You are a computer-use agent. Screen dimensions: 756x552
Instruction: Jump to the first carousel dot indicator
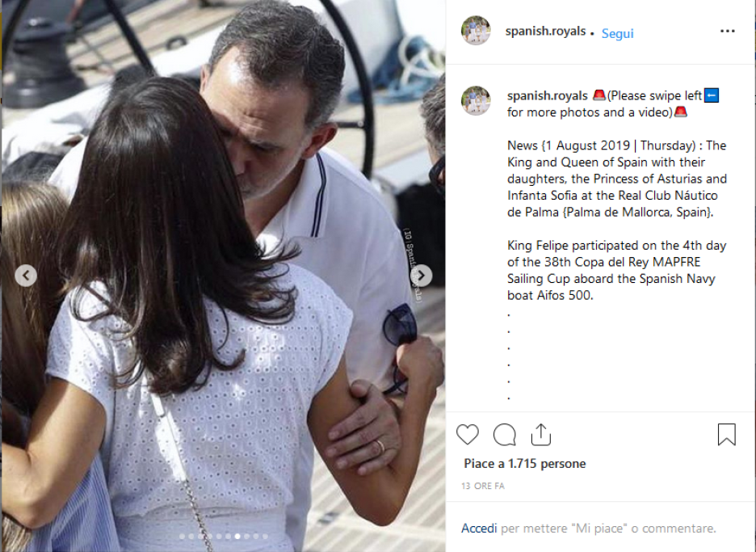[183, 537]
